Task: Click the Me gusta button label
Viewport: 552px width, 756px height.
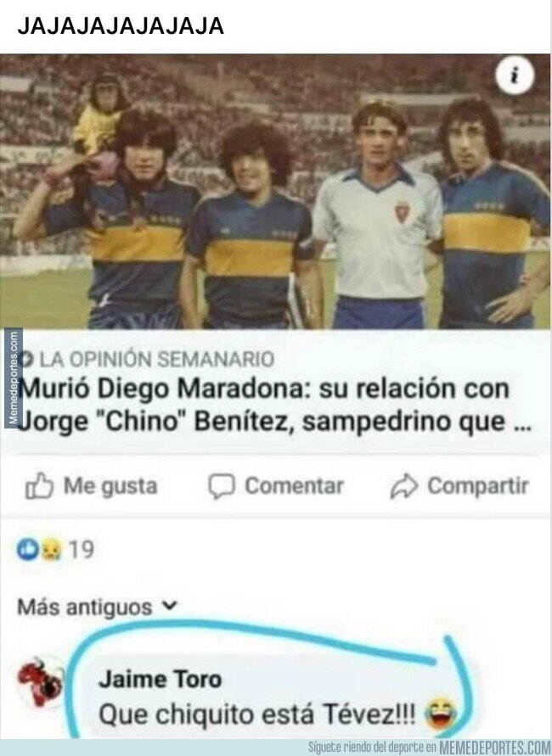Action: pyautogui.click(x=110, y=486)
